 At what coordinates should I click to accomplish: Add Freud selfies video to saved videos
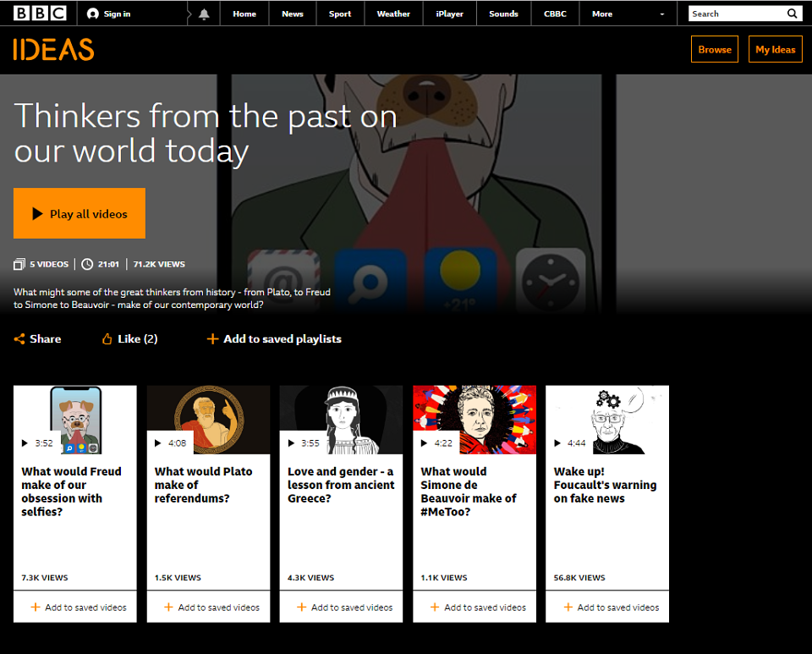[x=78, y=607]
